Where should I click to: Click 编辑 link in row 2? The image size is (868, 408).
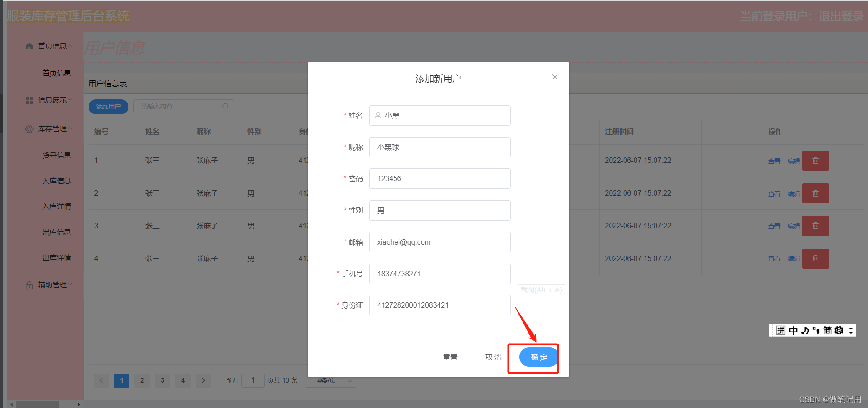coord(794,194)
